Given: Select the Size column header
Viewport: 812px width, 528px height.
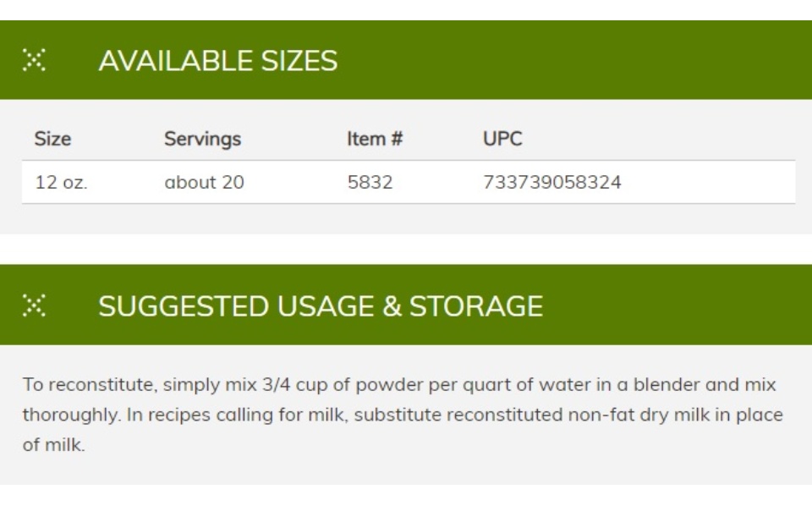Looking at the screenshot, I should pyautogui.click(x=52, y=139).
